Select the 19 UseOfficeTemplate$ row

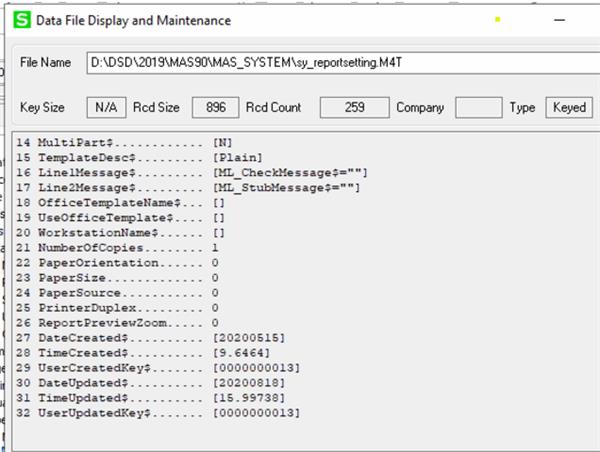pos(120,218)
